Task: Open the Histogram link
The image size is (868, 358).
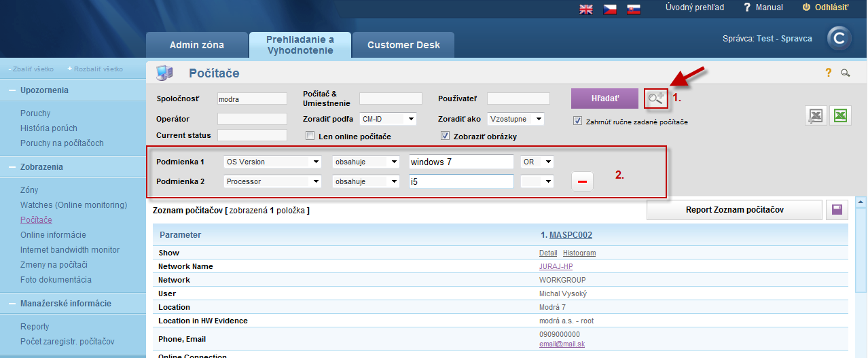Action: tap(579, 253)
